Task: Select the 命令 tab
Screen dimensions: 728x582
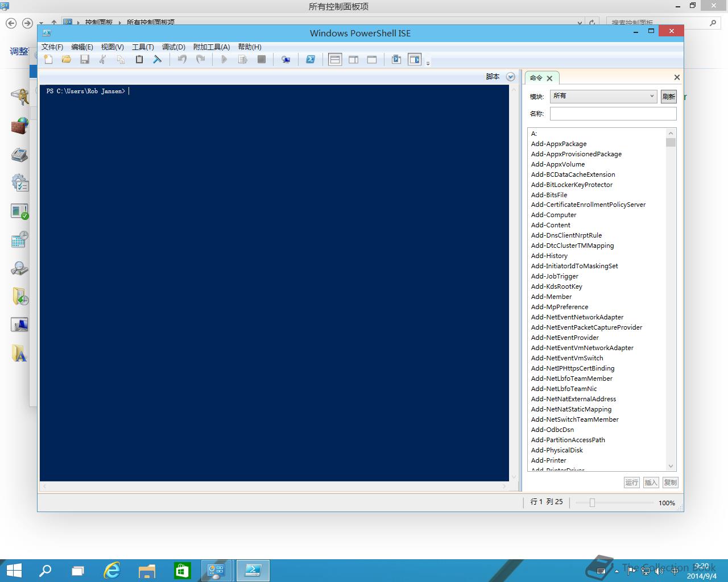Action: 536,78
